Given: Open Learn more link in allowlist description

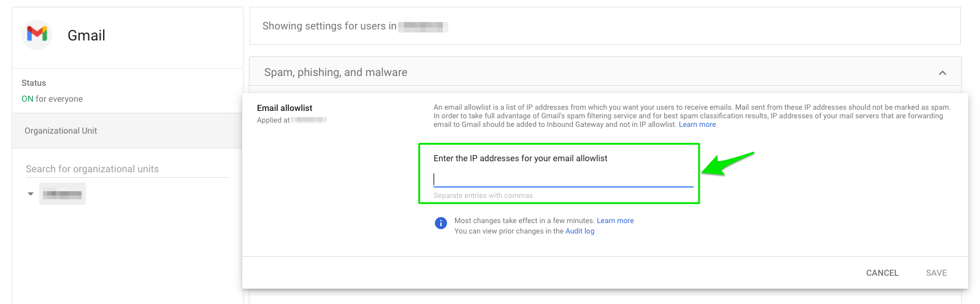Looking at the screenshot, I should click(x=697, y=124).
